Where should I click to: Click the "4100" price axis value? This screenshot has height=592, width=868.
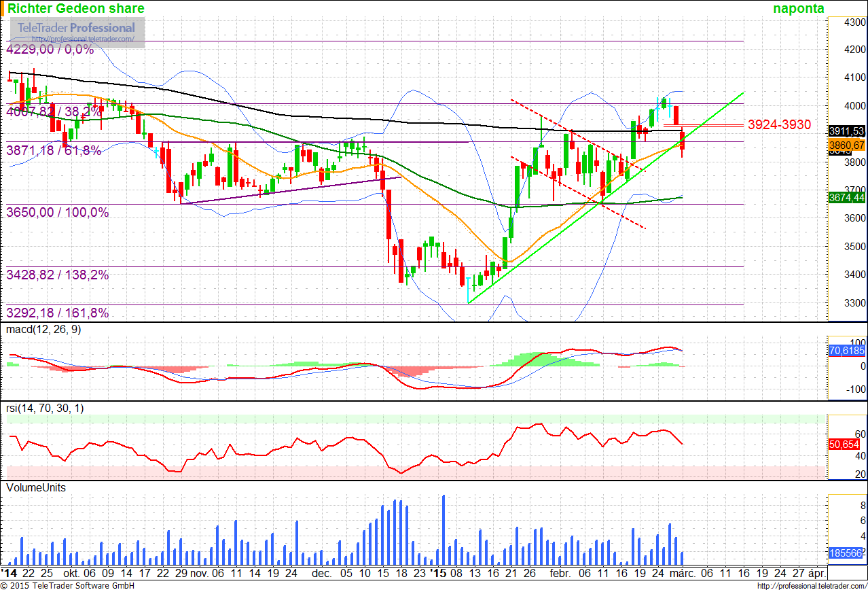click(854, 78)
